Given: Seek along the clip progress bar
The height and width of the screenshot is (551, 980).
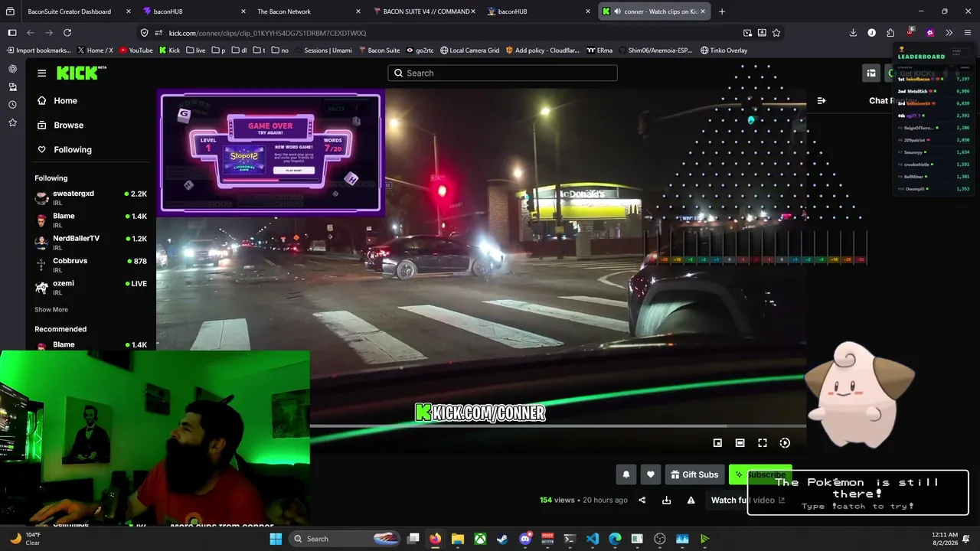Looking at the screenshot, I should point(557,426).
